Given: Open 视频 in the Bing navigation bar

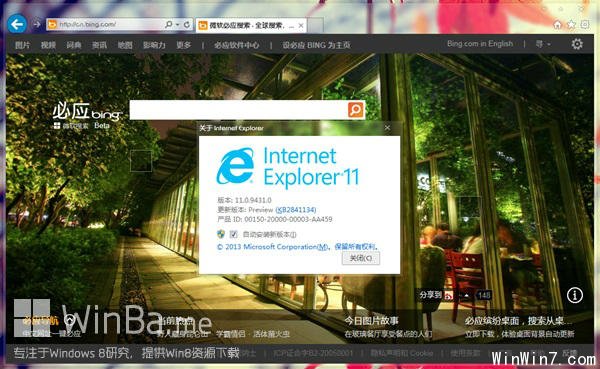Looking at the screenshot, I should [48, 45].
